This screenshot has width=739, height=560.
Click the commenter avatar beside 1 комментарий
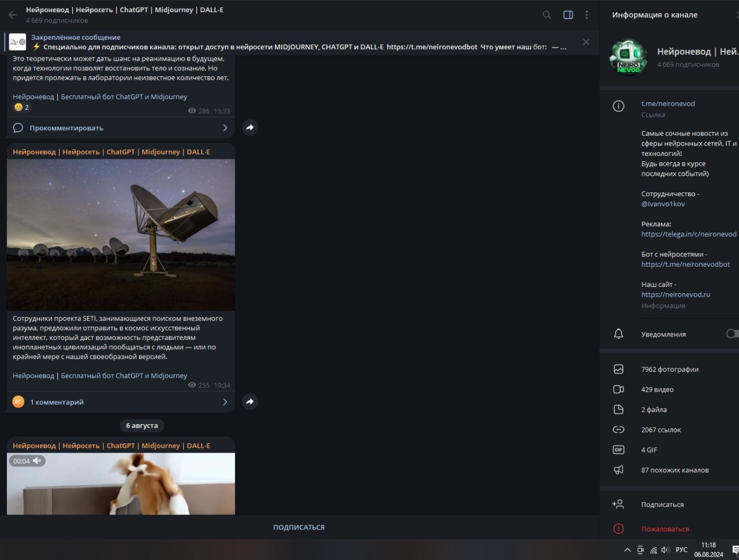click(x=18, y=402)
